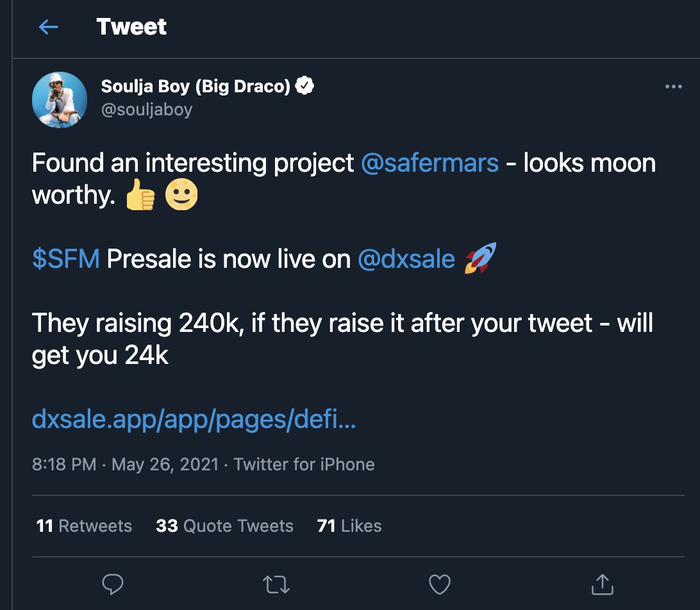The width and height of the screenshot is (700, 610).
Task: Click the Soulja Boy (Big Draco) display name
Action: 196,86
